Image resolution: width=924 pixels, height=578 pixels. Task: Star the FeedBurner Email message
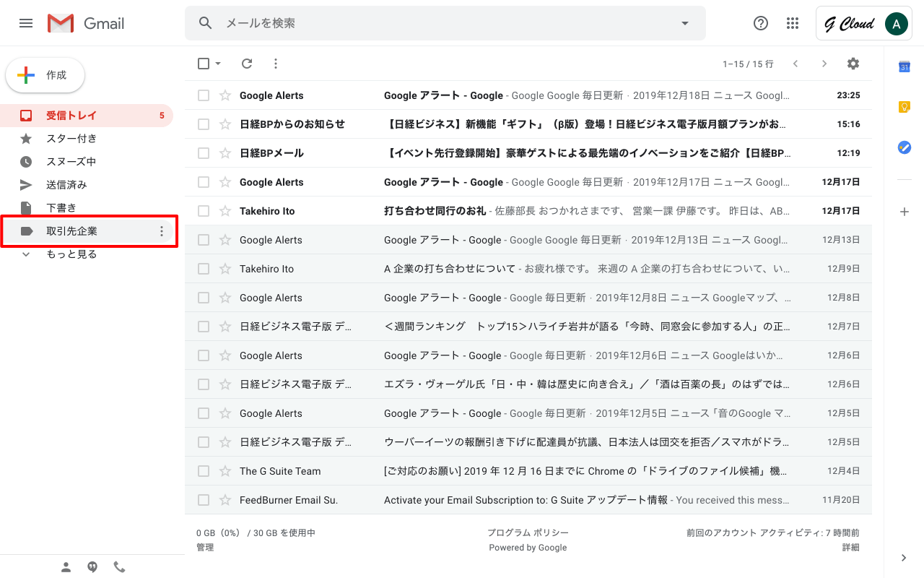(x=225, y=500)
